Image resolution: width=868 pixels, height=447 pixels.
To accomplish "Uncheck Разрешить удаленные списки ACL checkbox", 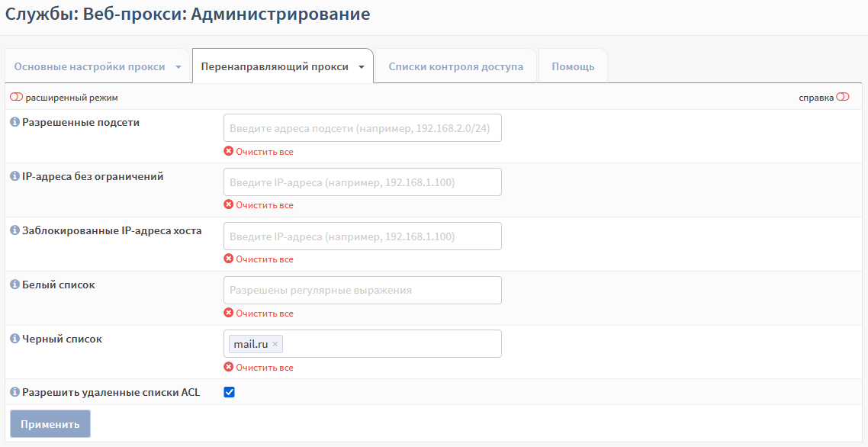I will pyautogui.click(x=229, y=393).
